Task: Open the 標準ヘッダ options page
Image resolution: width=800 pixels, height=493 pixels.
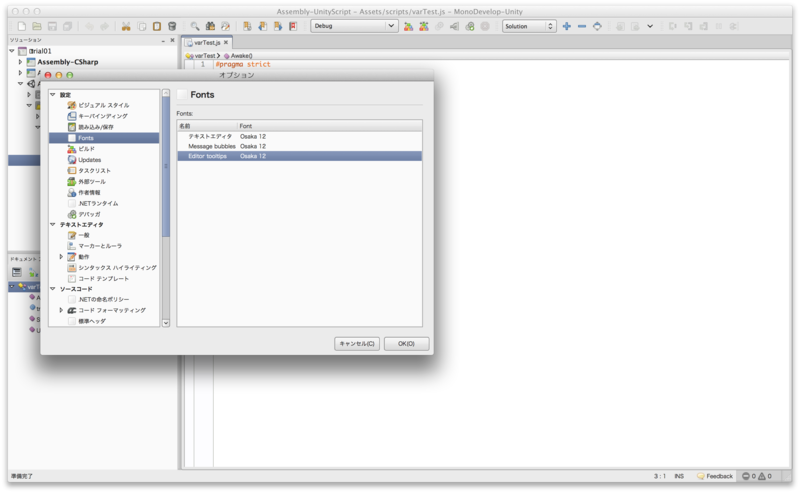Action: coord(92,321)
